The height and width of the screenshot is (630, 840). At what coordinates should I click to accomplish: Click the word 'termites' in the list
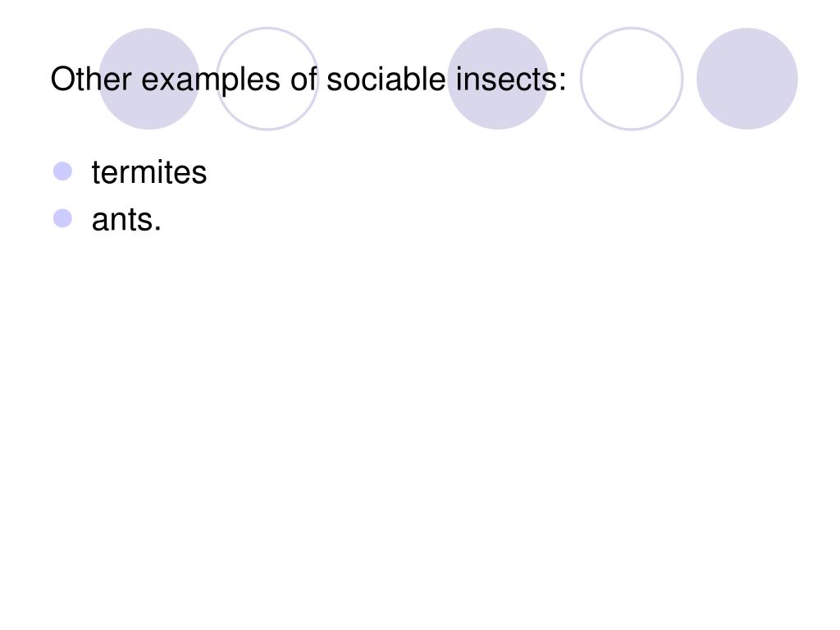click(149, 172)
